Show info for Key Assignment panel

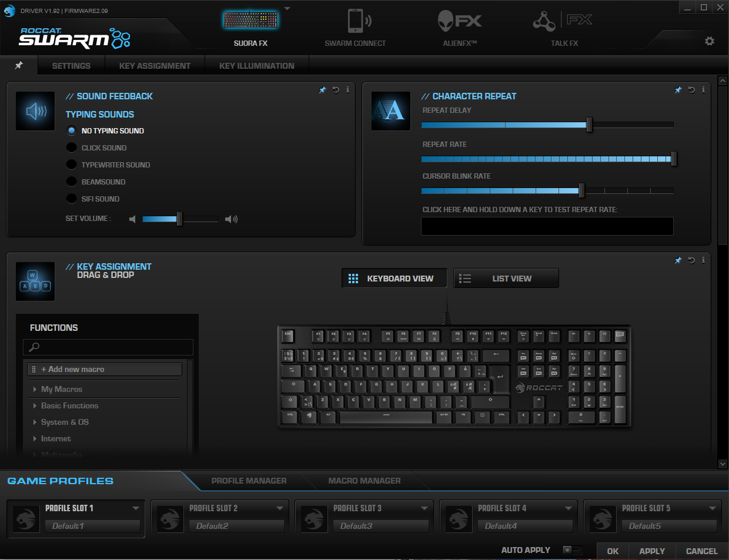(x=703, y=260)
